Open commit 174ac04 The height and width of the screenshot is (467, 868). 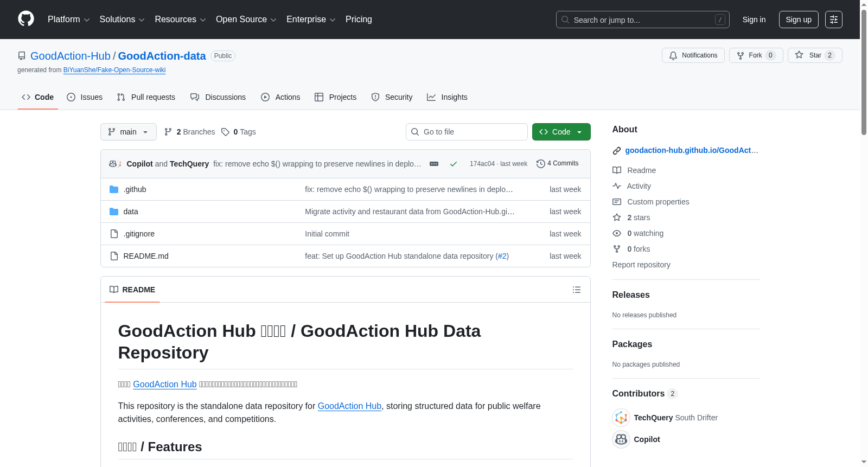(482, 164)
